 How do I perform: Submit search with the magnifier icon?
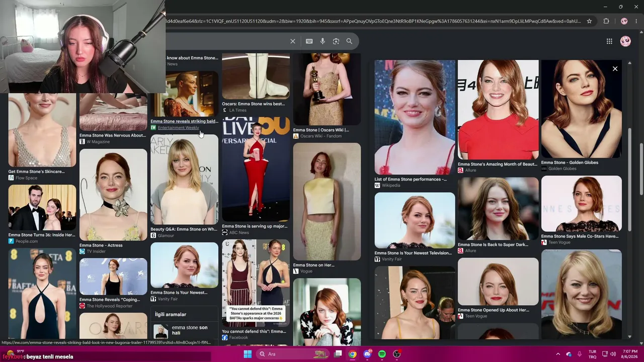(349, 41)
